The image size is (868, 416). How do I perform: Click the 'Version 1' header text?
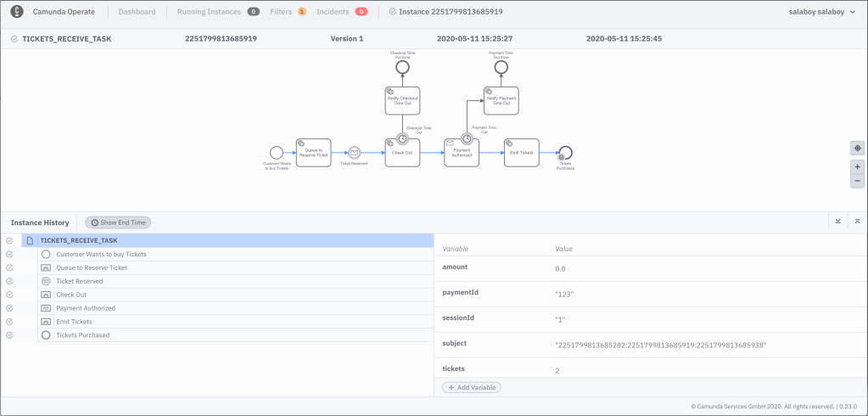347,39
